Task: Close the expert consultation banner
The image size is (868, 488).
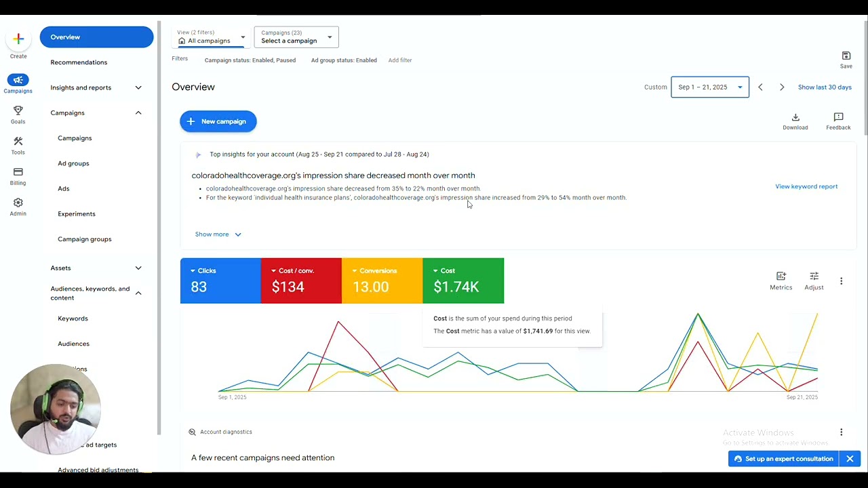Action: click(x=850, y=459)
